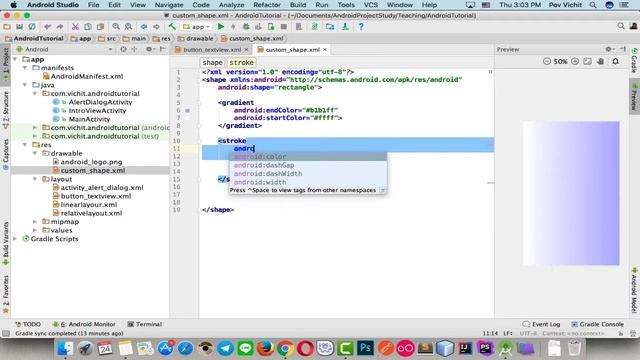Zoom in the preview with plus icon
The image size is (640, 360).
(x=575, y=61)
